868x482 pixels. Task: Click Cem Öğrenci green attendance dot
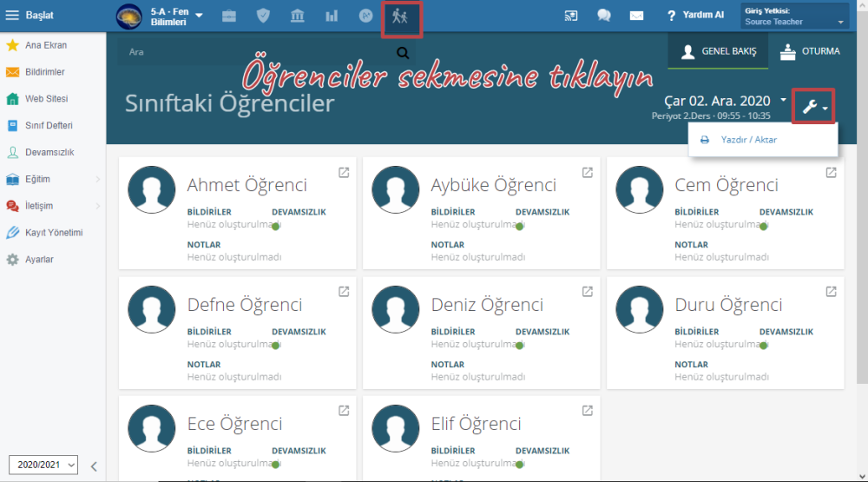[763, 226]
